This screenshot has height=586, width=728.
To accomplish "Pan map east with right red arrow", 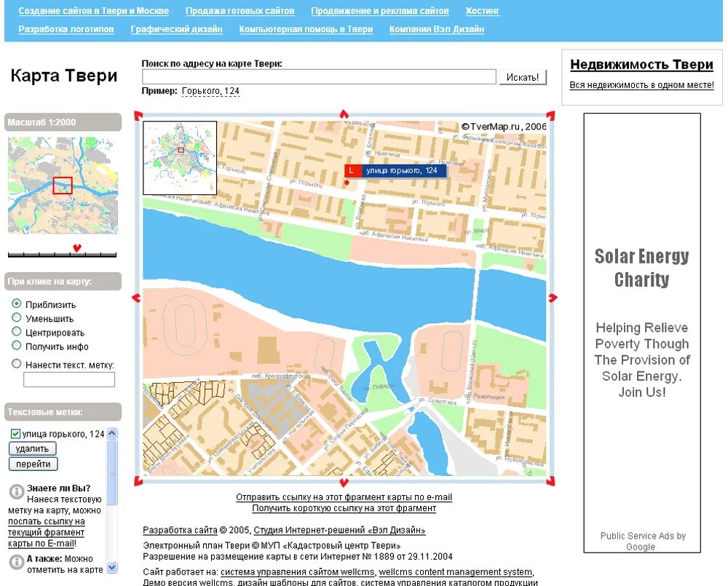I will pos(552,298).
